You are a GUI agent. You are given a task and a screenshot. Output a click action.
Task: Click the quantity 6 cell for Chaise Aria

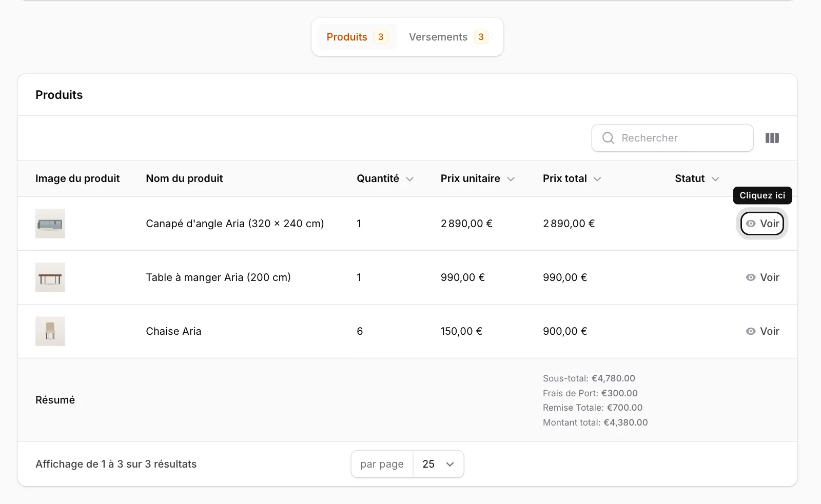coord(360,331)
